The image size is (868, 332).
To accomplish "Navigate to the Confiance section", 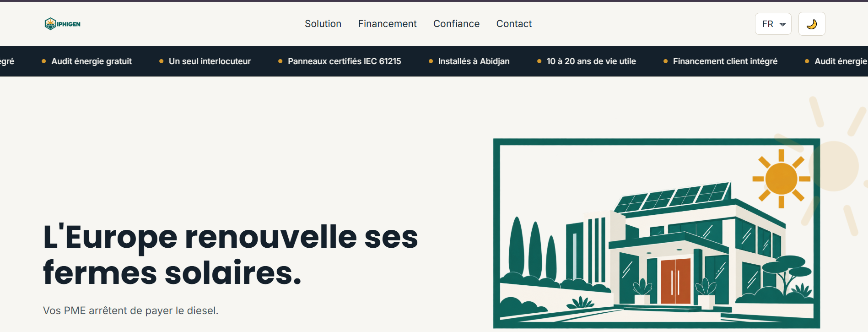I will [x=456, y=24].
